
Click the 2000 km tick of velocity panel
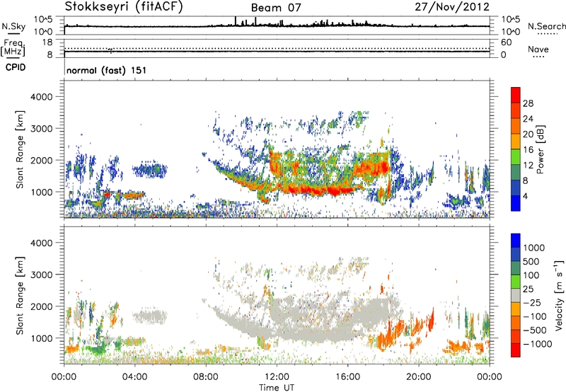click(42, 306)
